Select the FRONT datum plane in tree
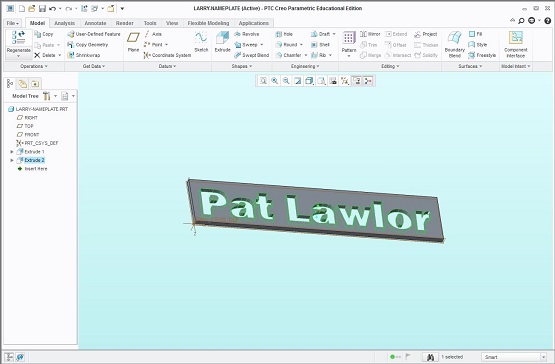The height and width of the screenshot is (364, 555). click(x=28, y=135)
